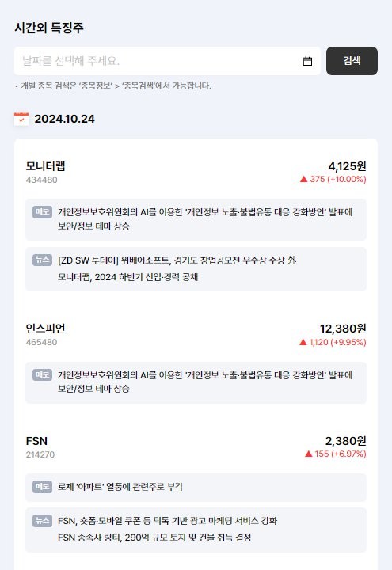Screen dimensions: 392x570
Task: Click the 메모 badge under 모니터랩
Action: 42,212
